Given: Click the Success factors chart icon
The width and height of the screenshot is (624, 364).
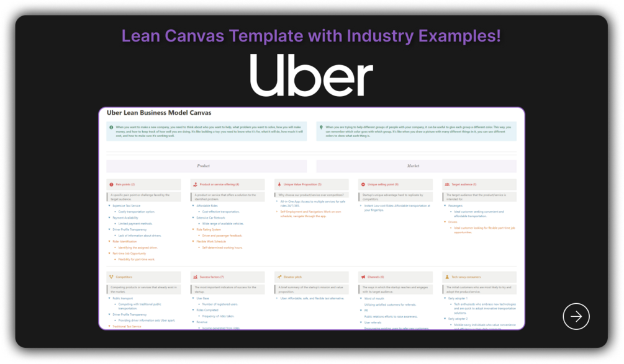Looking at the screenshot, I should coord(196,277).
